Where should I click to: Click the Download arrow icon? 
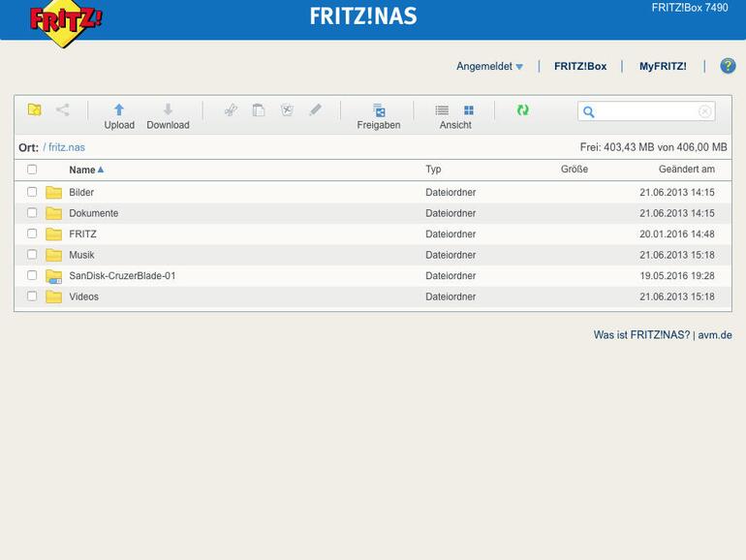[168, 109]
